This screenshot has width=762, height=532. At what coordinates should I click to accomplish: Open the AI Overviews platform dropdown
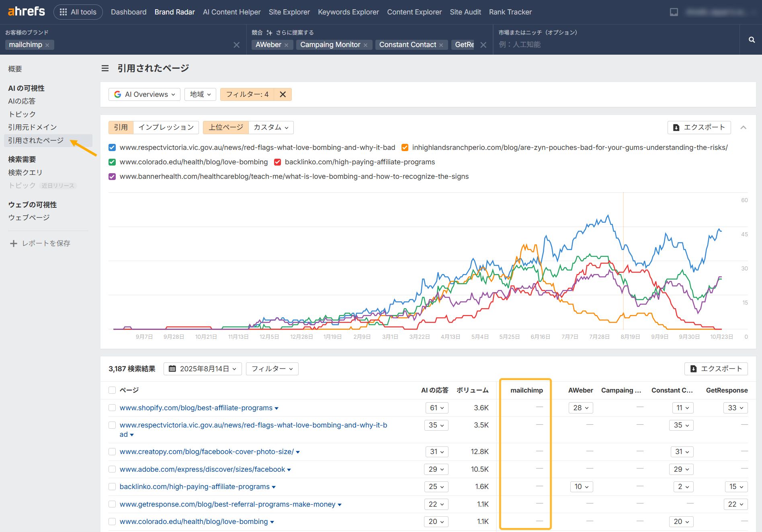pos(144,94)
